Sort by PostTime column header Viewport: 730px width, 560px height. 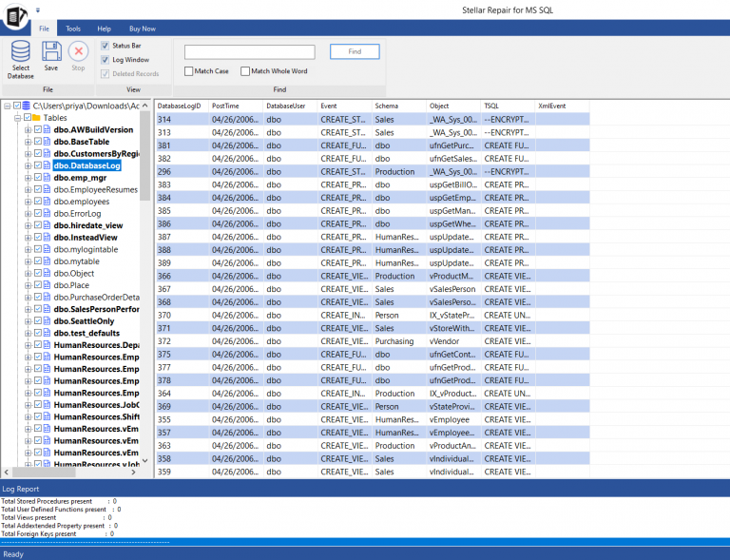click(236, 106)
